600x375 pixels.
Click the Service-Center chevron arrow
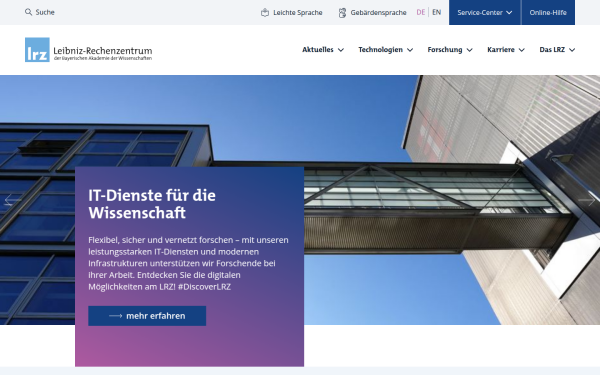pos(509,13)
